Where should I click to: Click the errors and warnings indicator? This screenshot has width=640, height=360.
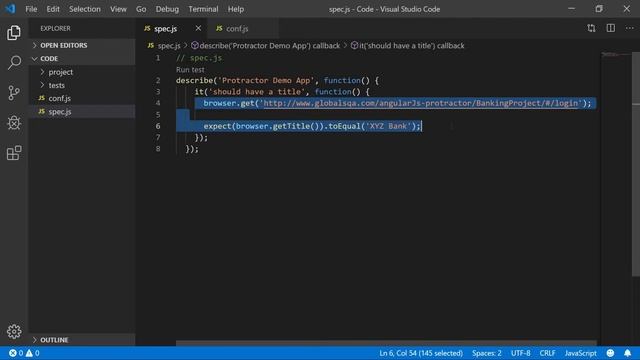pos(24,353)
